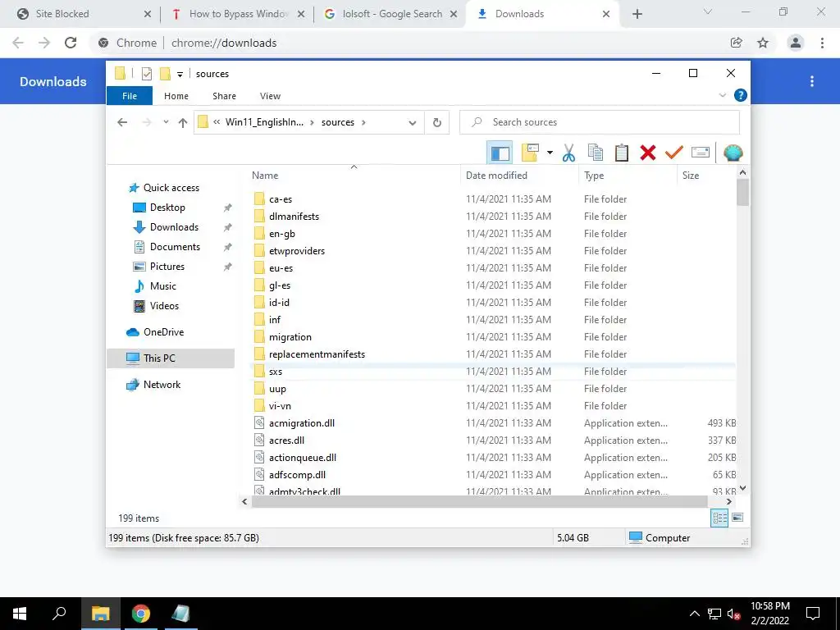Open recent locations dropdown arrow
840x630 pixels.
[x=166, y=122]
